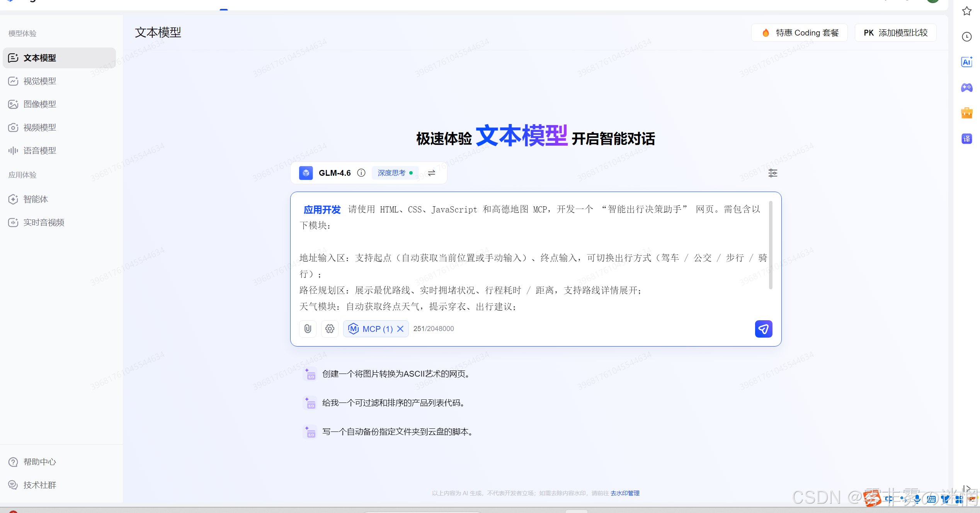980x513 pixels.
Task: Go to 语音模型 sidebar item
Action: pyautogui.click(x=40, y=151)
